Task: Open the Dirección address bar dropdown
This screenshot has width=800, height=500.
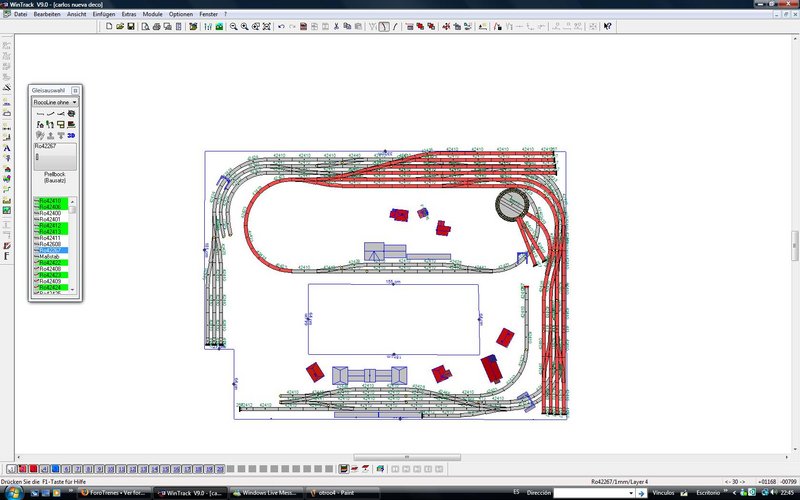Action: (631, 493)
